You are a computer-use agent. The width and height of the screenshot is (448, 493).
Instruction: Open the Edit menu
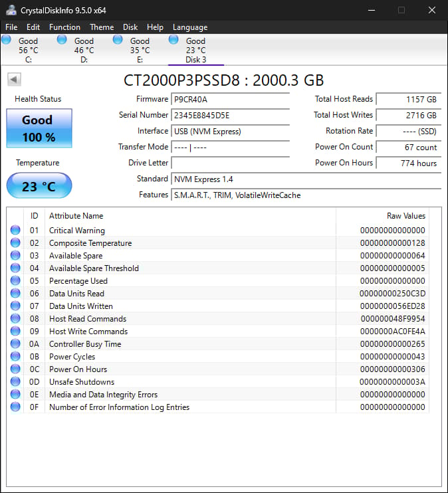point(33,27)
